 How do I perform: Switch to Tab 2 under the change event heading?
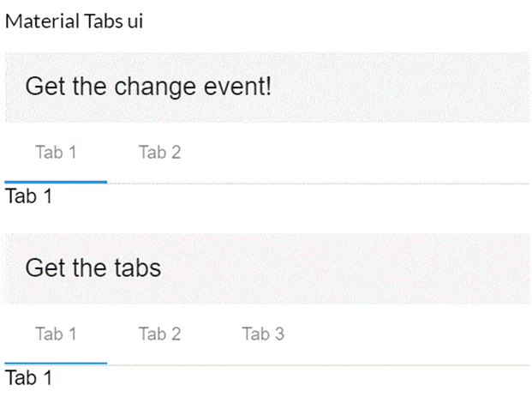tap(159, 153)
